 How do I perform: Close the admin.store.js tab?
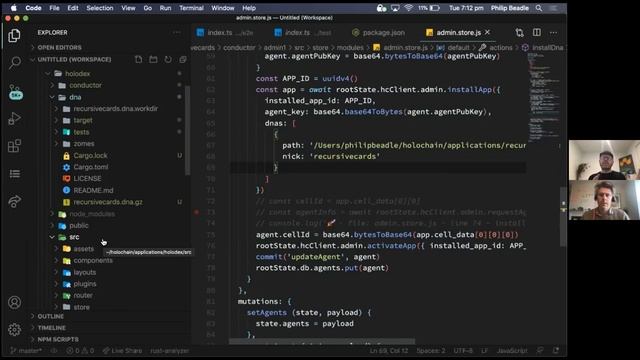click(x=487, y=32)
